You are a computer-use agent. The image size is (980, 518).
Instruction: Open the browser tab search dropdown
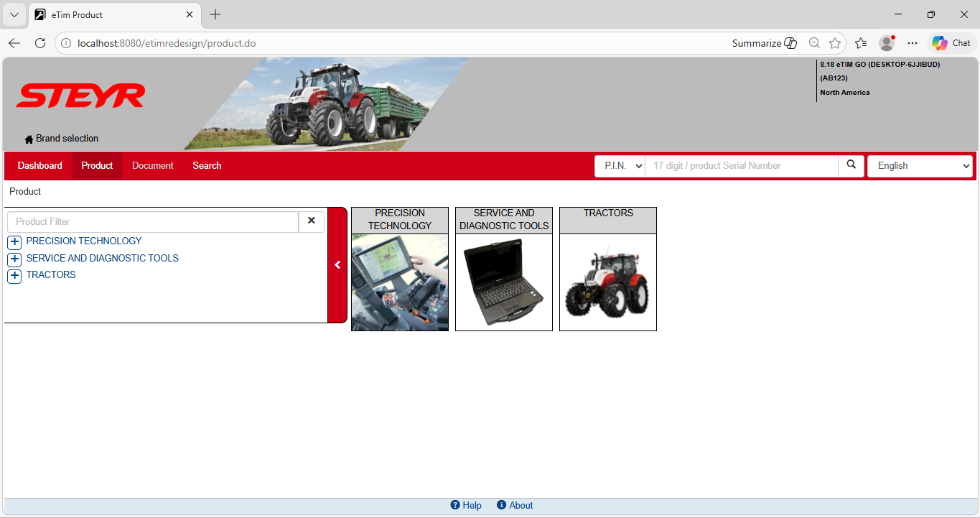14,14
